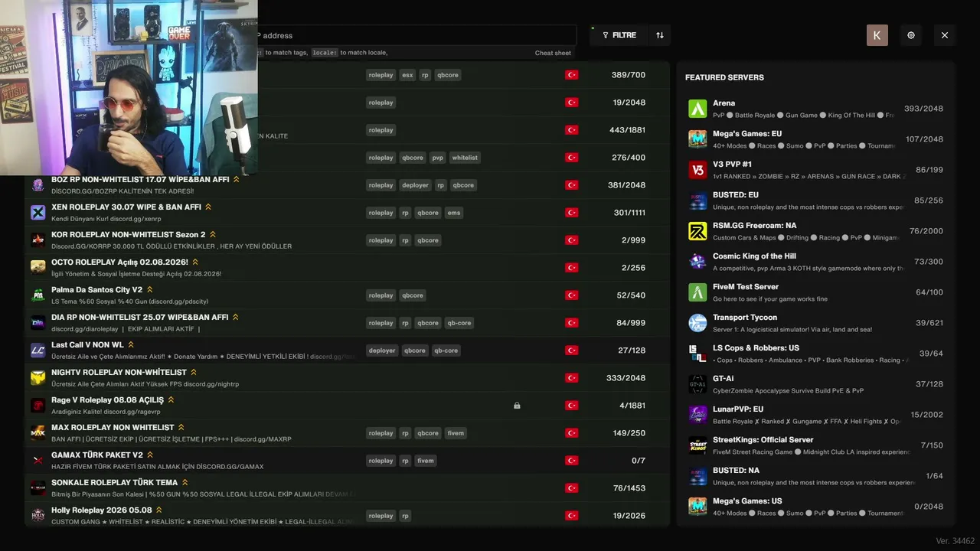The height and width of the screenshot is (551, 980).
Task: Click the Holly Roleplay server icon
Action: click(x=38, y=516)
